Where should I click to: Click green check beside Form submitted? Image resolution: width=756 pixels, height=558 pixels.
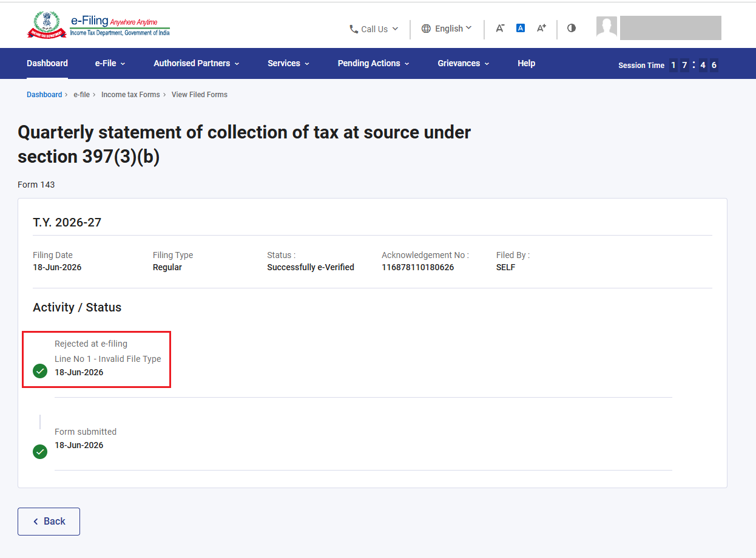40,452
